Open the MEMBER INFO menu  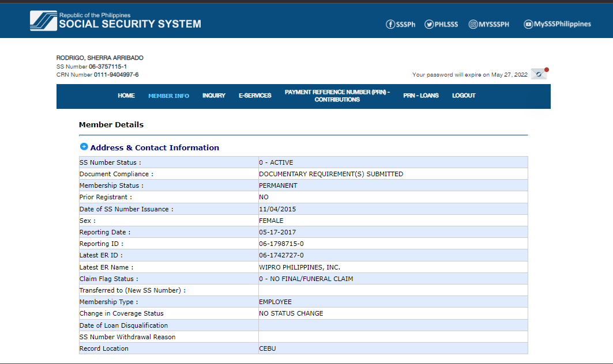point(168,96)
